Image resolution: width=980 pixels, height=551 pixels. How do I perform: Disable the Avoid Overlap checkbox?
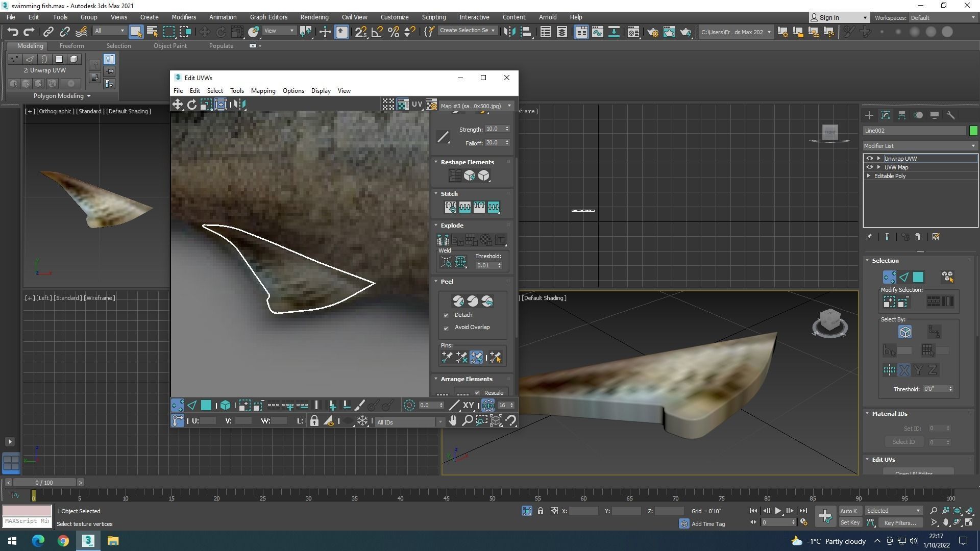[446, 328]
